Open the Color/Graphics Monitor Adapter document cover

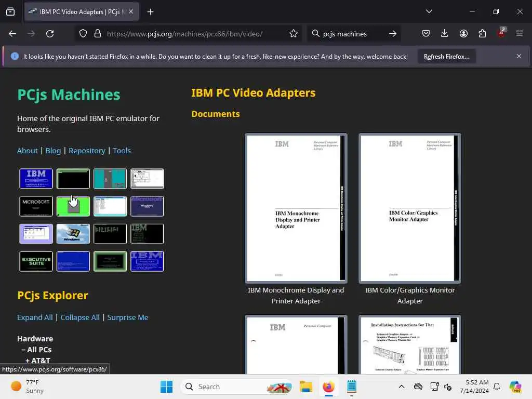pos(410,208)
